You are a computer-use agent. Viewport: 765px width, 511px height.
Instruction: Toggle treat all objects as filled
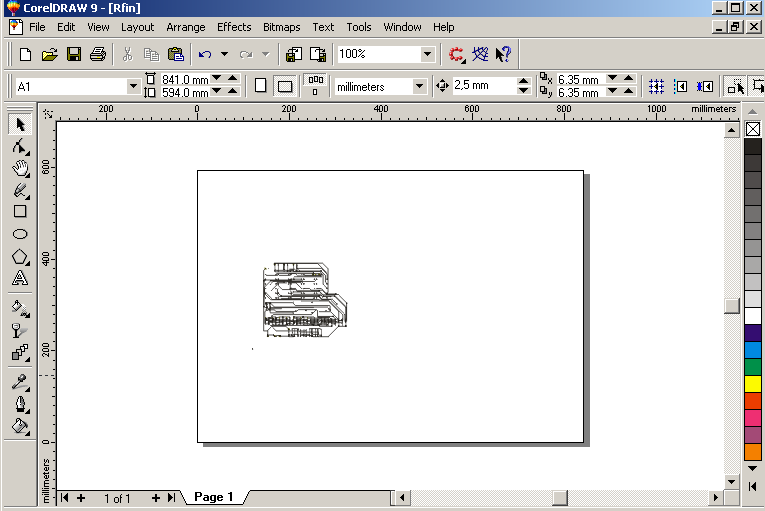pyautogui.click(x=736, y=86)
